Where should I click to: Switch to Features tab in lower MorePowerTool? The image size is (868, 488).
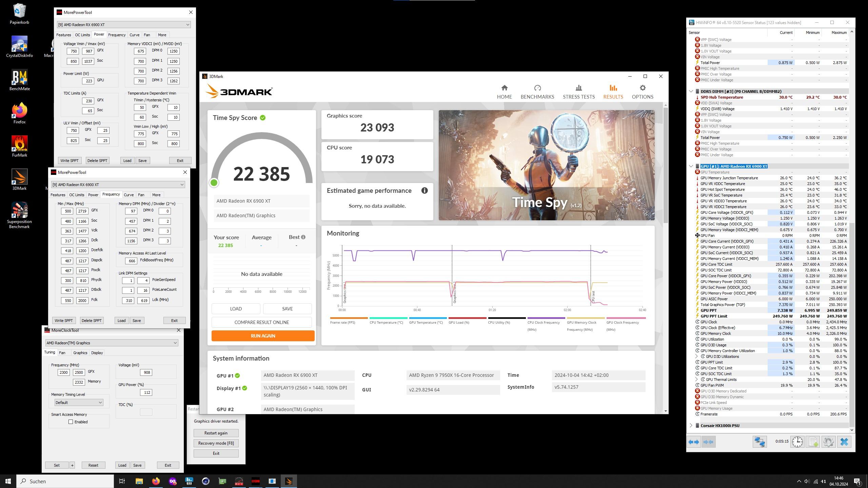pyautogui.click(x=58, y=195)
